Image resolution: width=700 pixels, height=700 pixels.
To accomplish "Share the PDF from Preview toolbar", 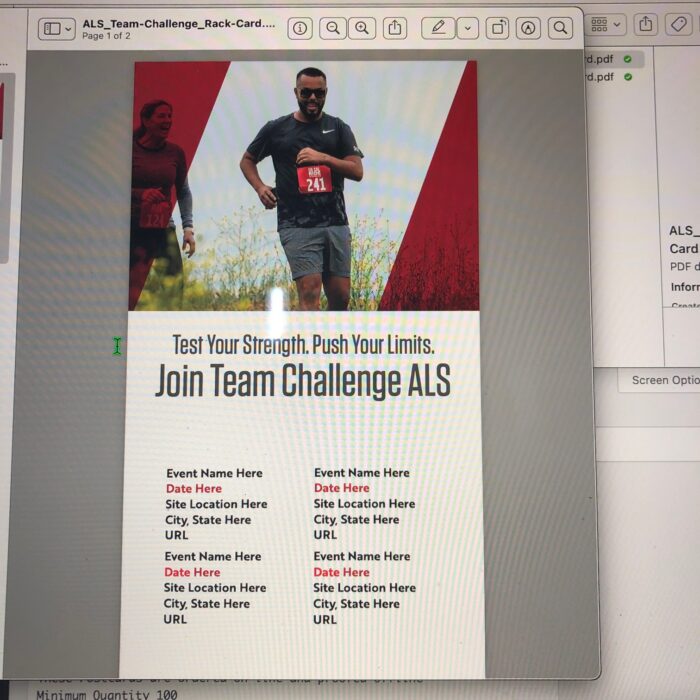I will pyautogui.click(x=395, y=28).
